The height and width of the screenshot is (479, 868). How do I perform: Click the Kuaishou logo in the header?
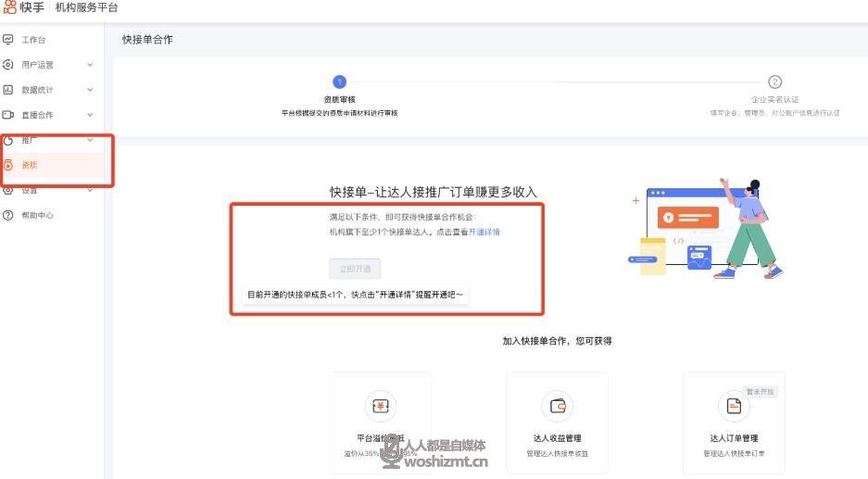pyautogui.click(x=24, y=7)
